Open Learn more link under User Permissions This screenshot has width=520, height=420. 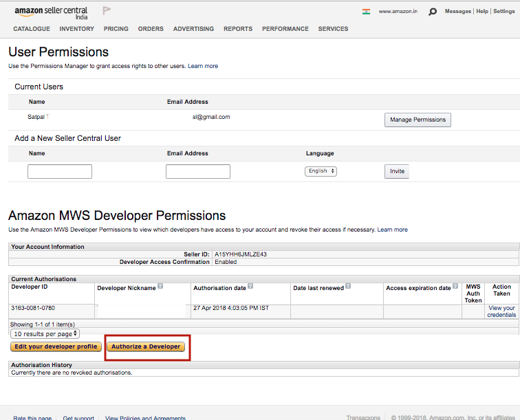pos(203,66)
